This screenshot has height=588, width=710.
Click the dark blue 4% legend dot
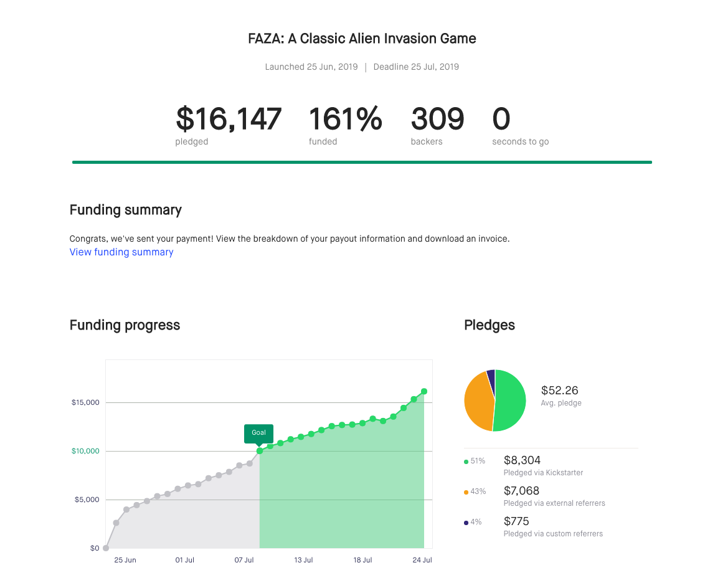466,523
